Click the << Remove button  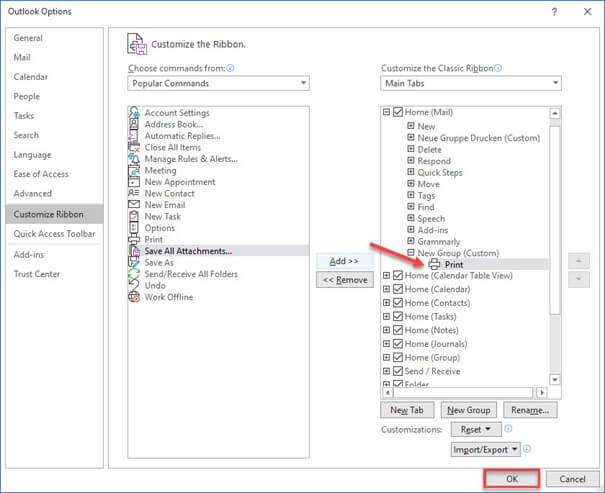pyautogui.click(x=345, y=280)
